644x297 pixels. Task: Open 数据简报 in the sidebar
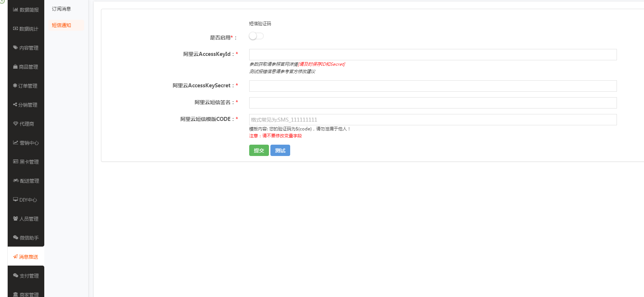pyautogui.click(x=26, y=10)
